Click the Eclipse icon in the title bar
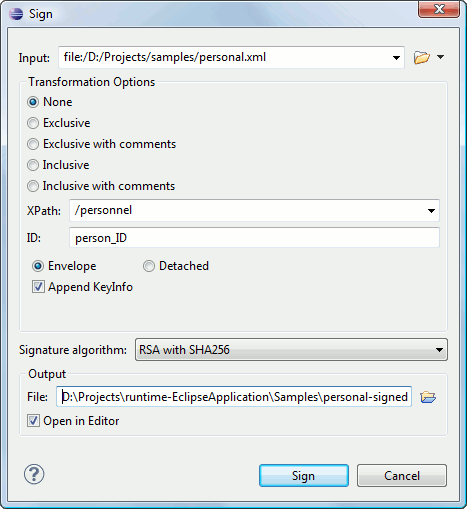This screenshot has width=467, height=509. pyautogui.click(x=16, y=14)
